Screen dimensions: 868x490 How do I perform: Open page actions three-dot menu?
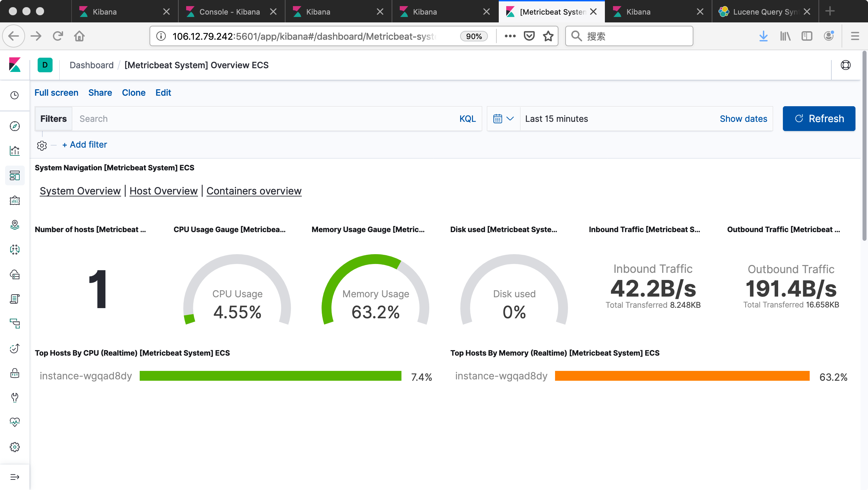pyautogui.click(x=510, y=36)
